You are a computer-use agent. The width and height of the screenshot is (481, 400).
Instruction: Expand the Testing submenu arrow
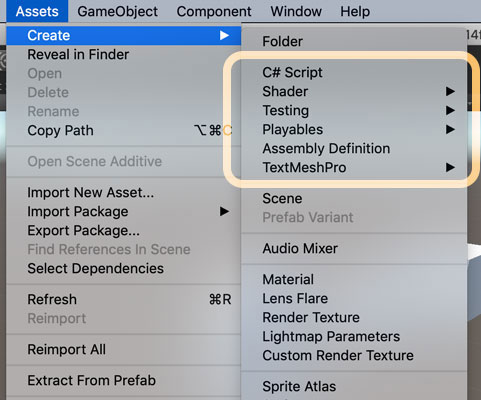pos(450,110)
